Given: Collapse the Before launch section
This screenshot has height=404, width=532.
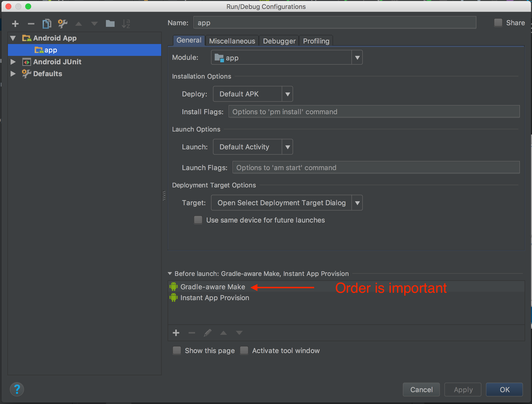Looking at the screenshot, I should [170, 274].
